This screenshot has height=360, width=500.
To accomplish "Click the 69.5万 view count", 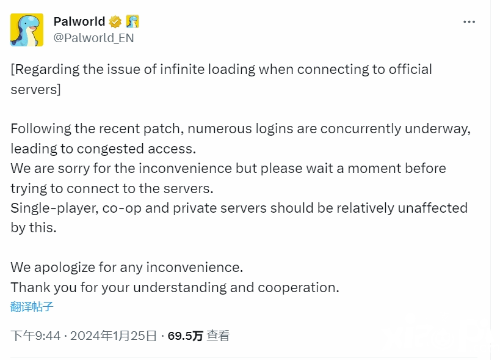I will click(185, 336).
